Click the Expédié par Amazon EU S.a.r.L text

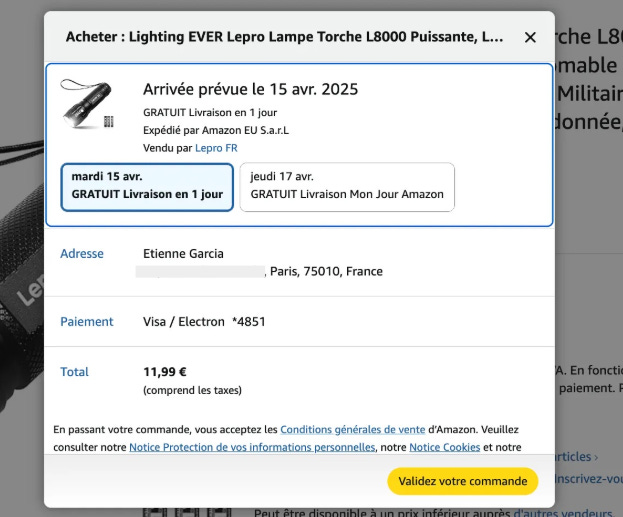click(x=216, y=130)
